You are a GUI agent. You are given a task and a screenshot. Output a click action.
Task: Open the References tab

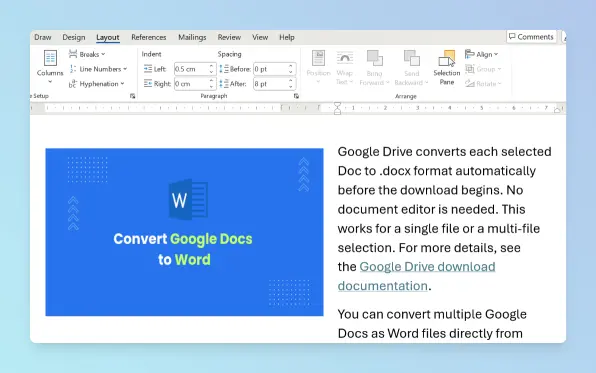149,37
